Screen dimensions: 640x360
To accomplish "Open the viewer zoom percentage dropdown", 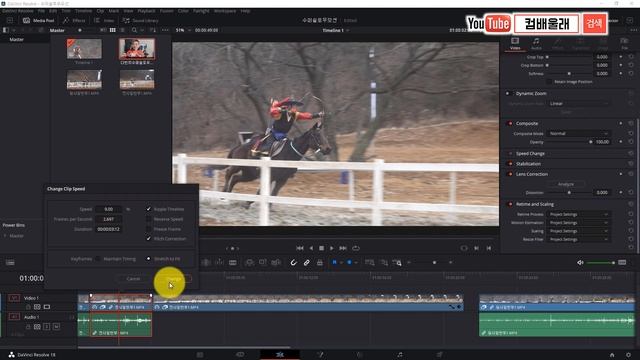I will (x=183, y=30).
